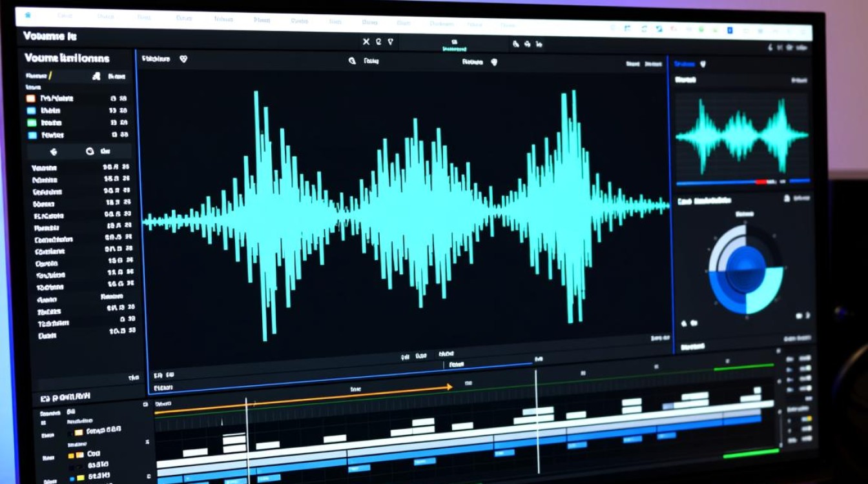Viewport: 868px width, 484px height.
Task: Click the light-blue pie segment of the dial
Action: [765, 290]
